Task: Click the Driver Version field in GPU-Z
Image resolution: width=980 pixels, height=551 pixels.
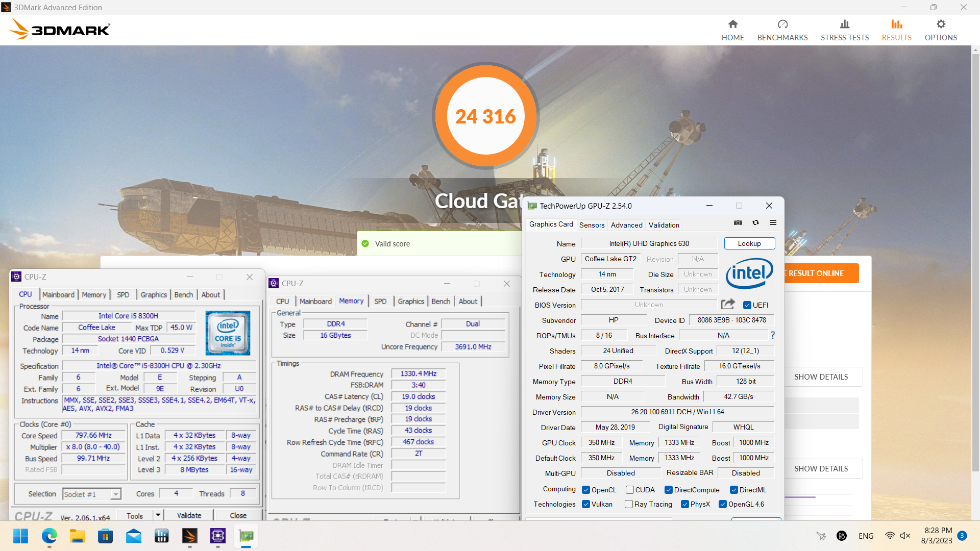Action: pos(677,412)
